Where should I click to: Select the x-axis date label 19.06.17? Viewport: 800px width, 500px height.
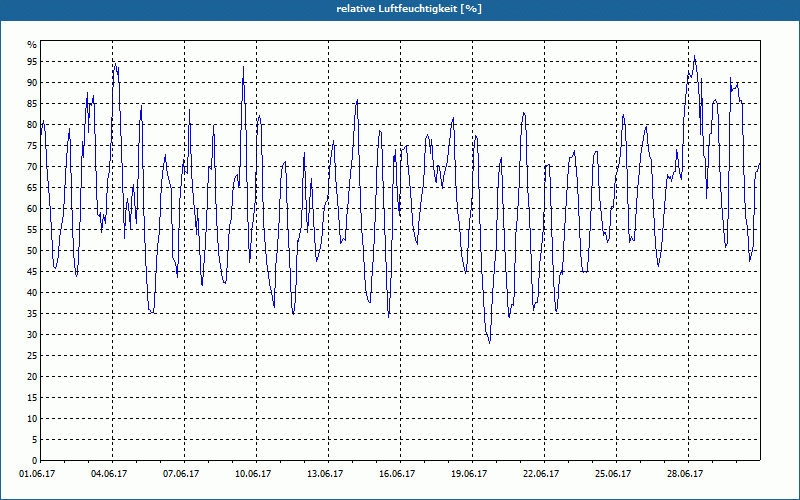[x=469, y=474]
